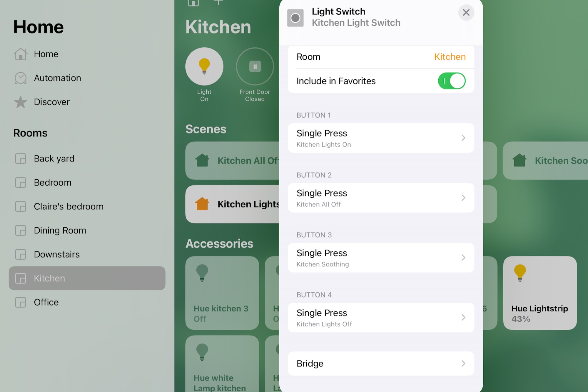Open the Office room from sidebar

tap(46, 302)
